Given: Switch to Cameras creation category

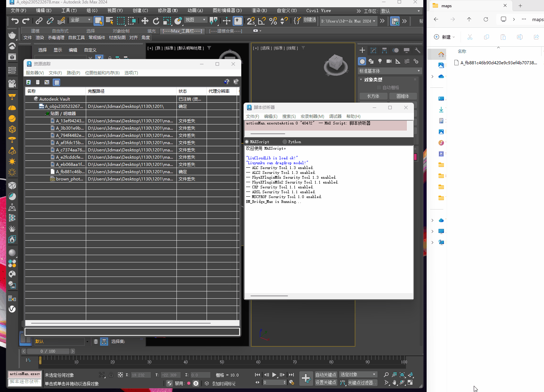Looking at the screenshot, I should click(389, 61).
